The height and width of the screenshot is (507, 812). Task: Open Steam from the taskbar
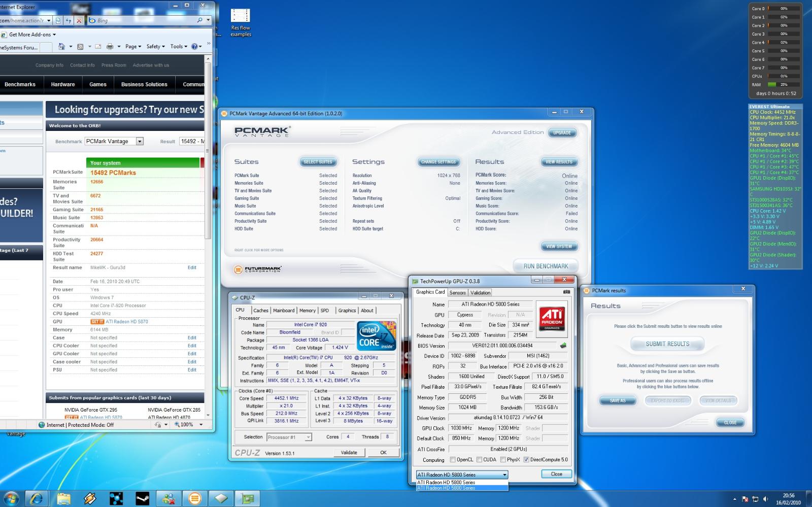click(x=142, y=498)
